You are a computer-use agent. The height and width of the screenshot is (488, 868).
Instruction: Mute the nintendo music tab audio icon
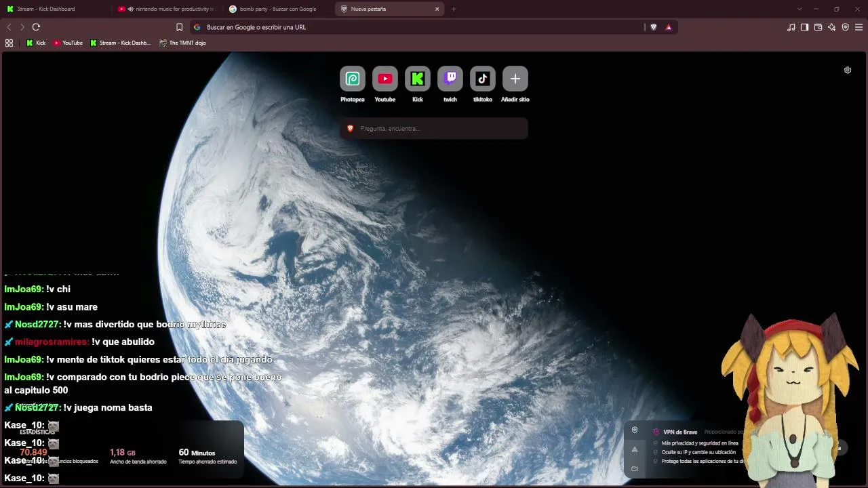pyautogui.click(x=130, y=9)
